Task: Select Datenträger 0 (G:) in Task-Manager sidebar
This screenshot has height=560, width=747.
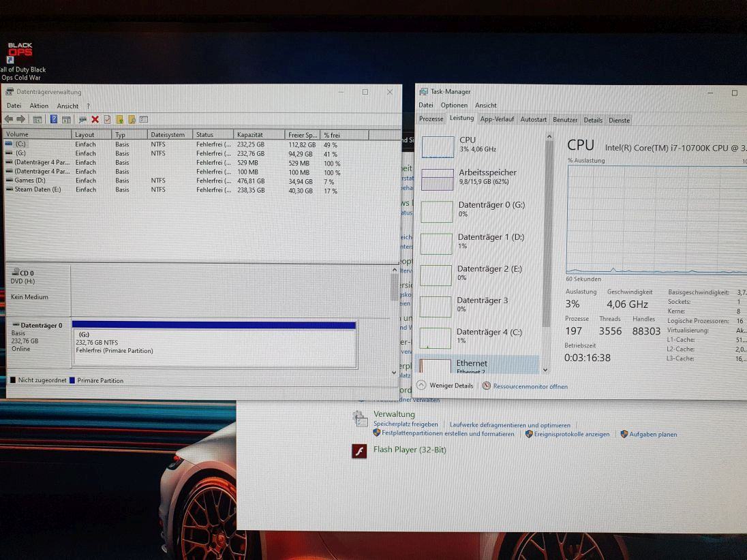Action: point(481,210)
